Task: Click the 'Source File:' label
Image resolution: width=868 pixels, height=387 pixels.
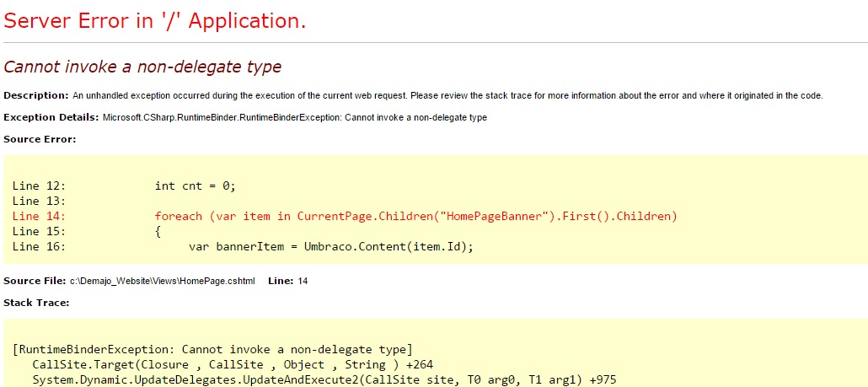Action: pyautogui.click(x=35, y=281)
